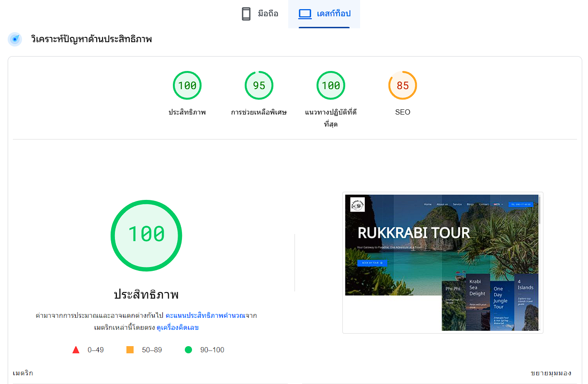Click the 90–100 legend text
Image resolution: width=588 pixels, height=384 pixels.
pyautogui.click(x=212, y=350)
